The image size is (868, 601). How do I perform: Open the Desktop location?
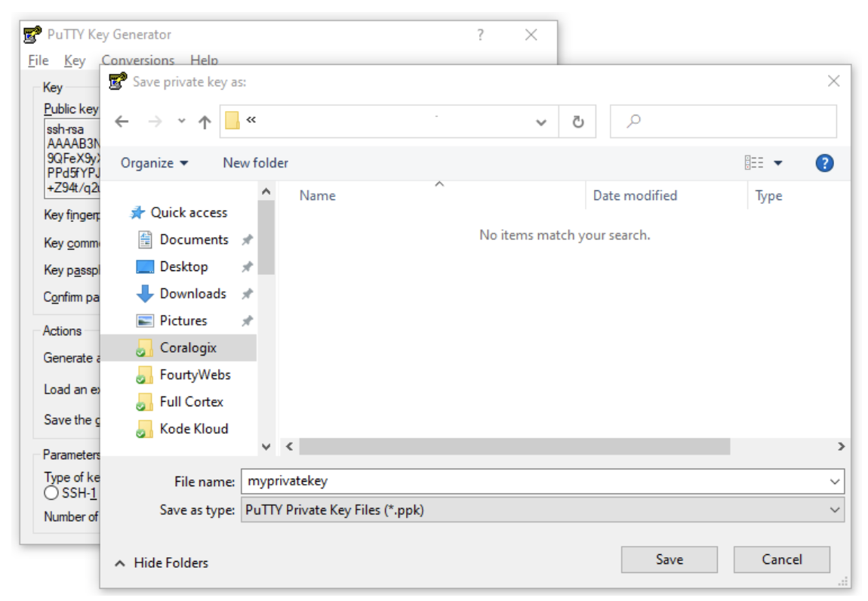point(183,267)
